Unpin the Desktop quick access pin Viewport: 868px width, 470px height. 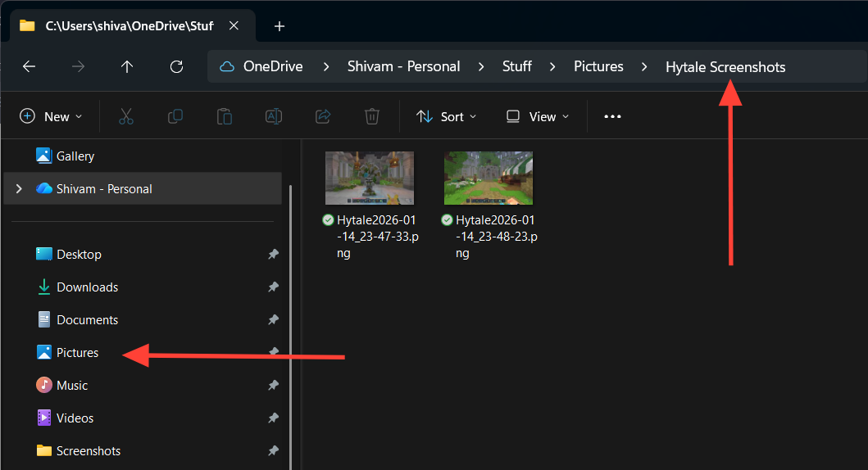(x=273, y=255)
